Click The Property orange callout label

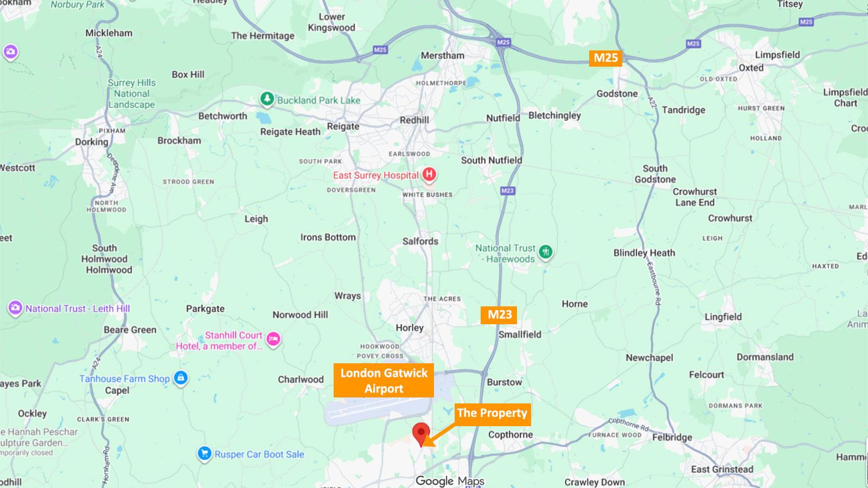coord(492,414)
